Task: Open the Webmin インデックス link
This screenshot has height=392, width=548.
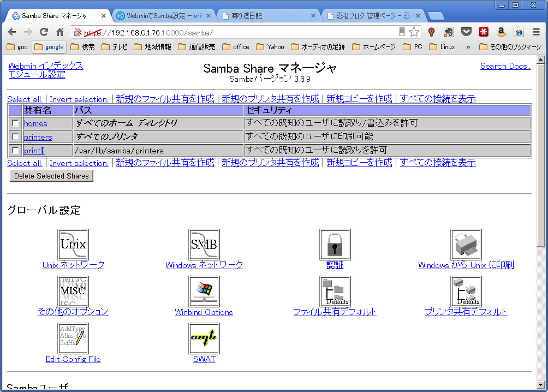Action: (x=46, y=66)
